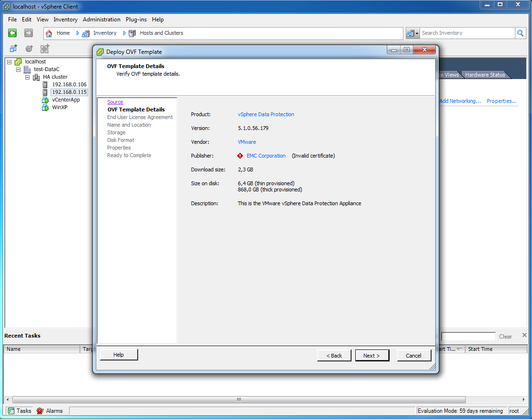Close the Recent Tasks panel
Viewport: 532px width, 419px height.
click(x=524, y=335)
